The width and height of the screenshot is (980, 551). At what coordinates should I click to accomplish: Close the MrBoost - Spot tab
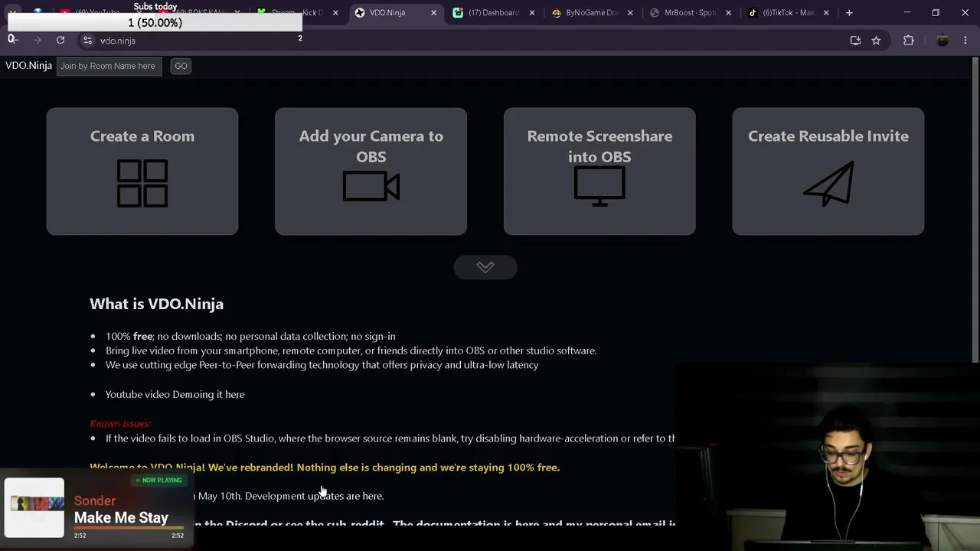[728, 13]
